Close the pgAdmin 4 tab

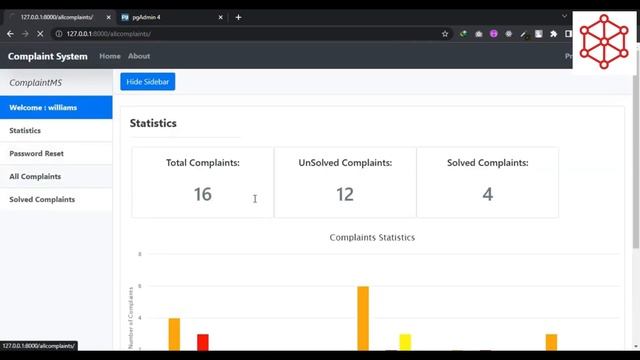[x=220, y=17]
